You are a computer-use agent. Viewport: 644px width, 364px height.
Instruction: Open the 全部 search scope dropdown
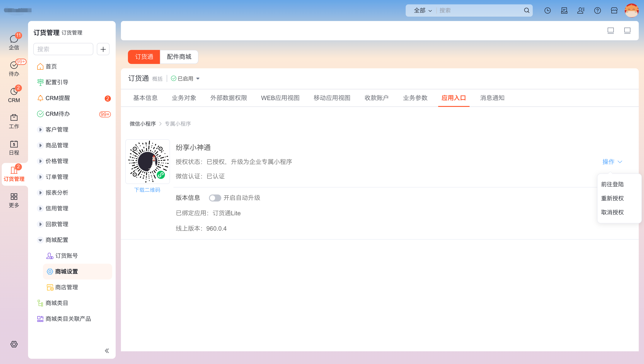point(423,11)
